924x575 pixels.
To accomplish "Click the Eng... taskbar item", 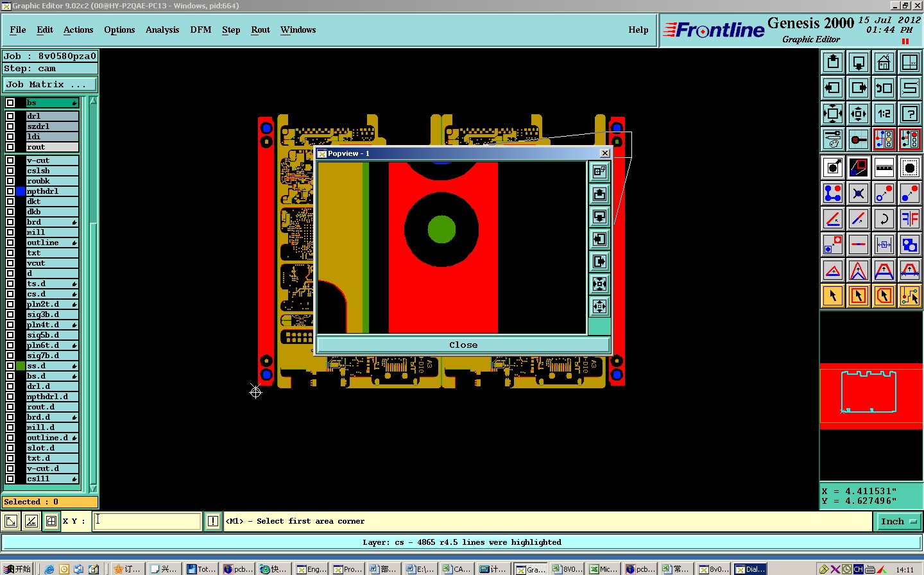I will pos(312,569).
